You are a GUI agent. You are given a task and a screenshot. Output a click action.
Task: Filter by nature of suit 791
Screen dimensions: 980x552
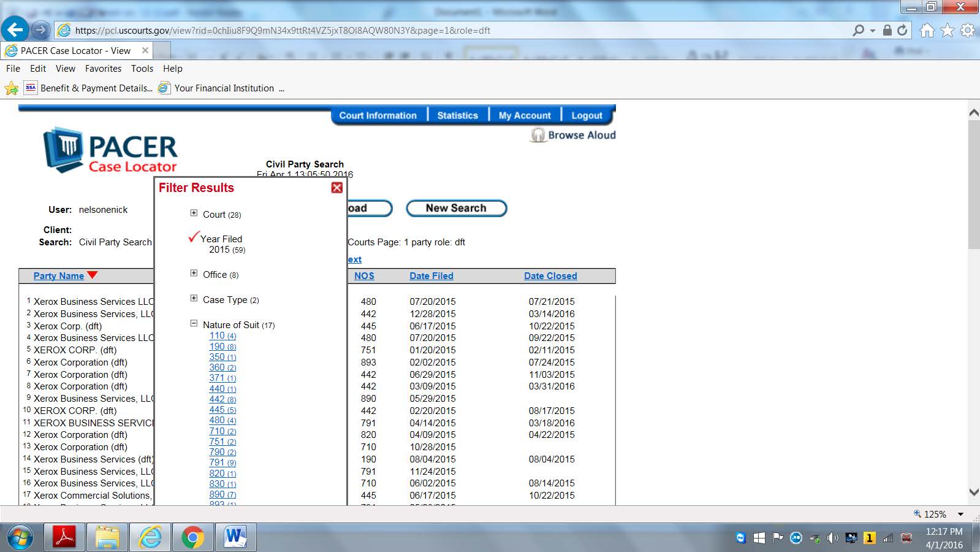[222, 462]
